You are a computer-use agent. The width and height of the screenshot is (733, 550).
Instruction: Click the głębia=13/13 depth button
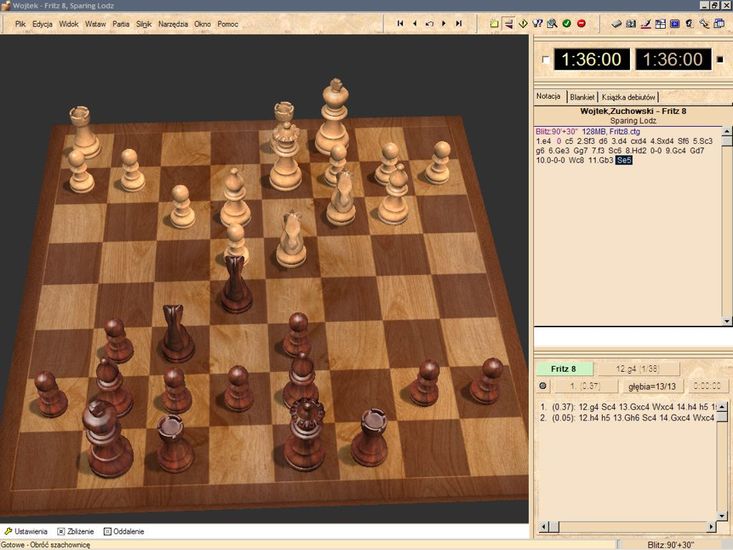(x=647, y=385)
